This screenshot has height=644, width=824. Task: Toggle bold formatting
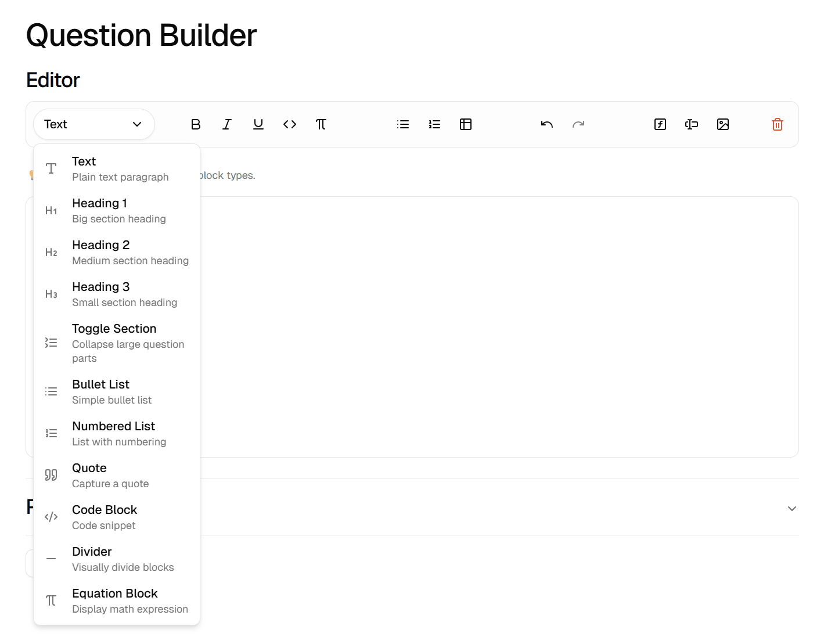click(x=196, y=124)
